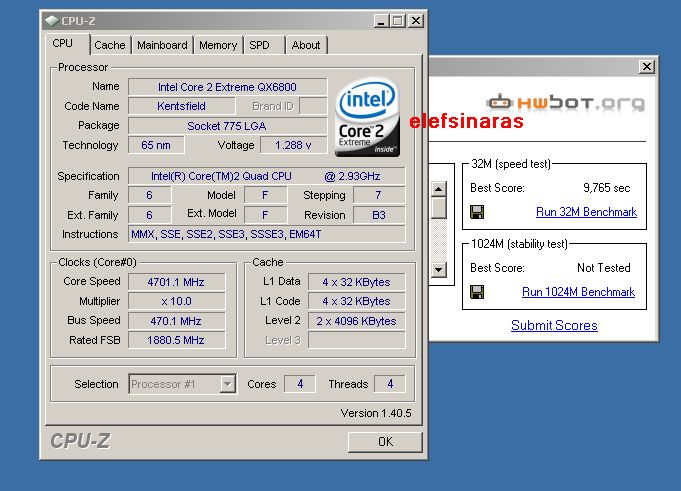Click scroll up arrow in HWBOT window
681x491 pixels.
[439, 189]
